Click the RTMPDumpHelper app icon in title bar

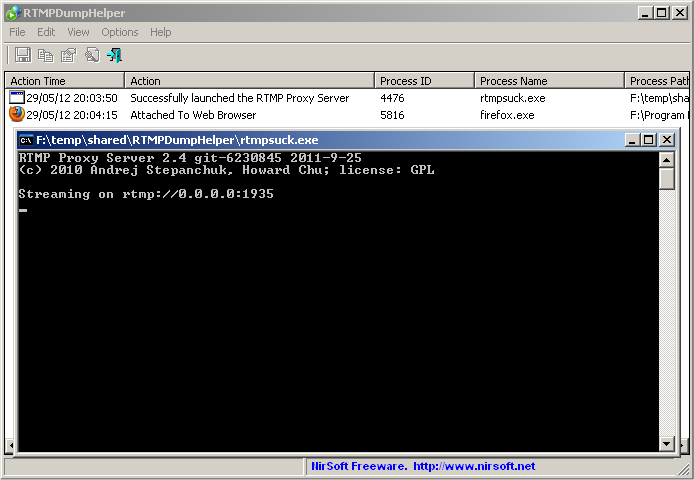pos(13,13)
